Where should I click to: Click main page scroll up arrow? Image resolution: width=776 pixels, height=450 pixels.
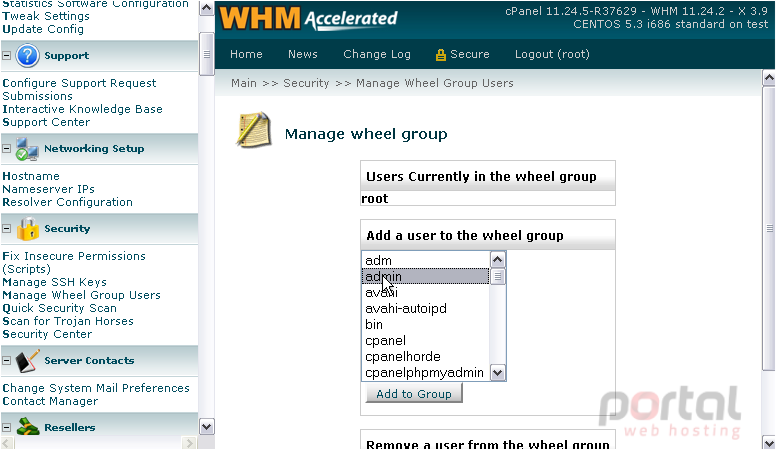[769, 78]
